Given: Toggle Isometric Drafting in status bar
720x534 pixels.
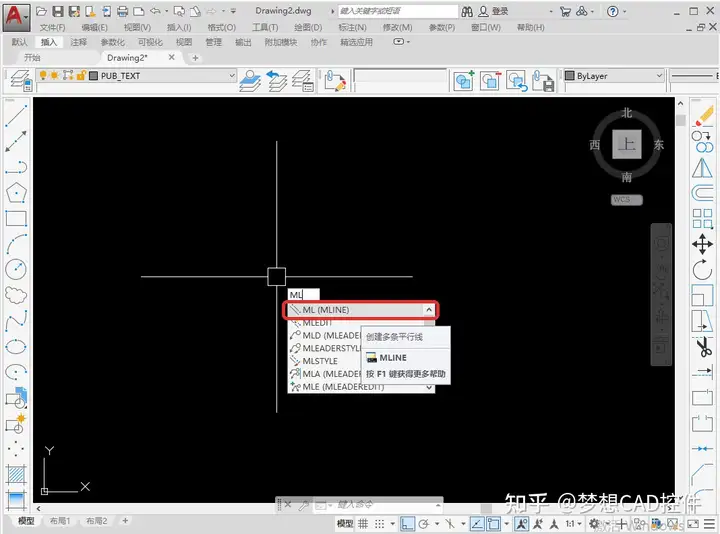Looking at the screenshot, I should pyautogui.click(x=450, y=523).
